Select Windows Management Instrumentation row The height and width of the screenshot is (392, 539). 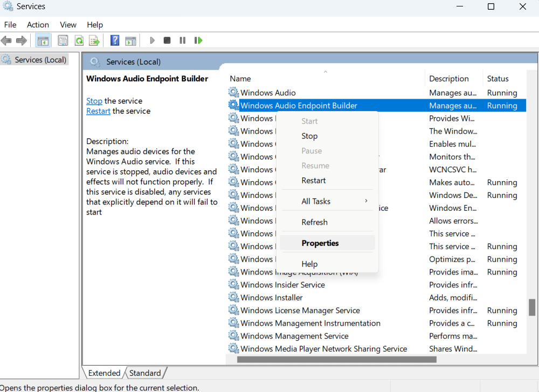tap(377, 323)
